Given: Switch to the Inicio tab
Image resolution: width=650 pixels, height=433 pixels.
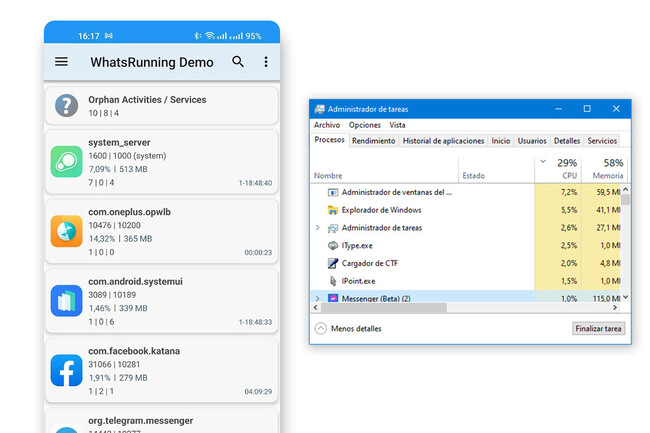Looking at the screenshot, I should (501, 141).
